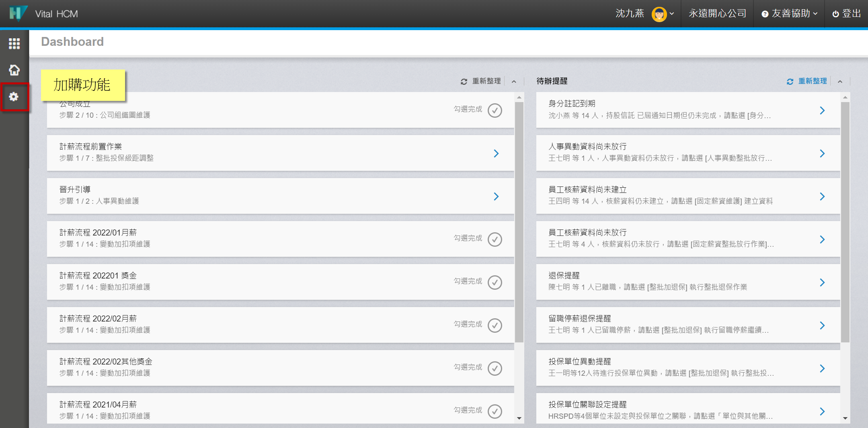Check complete for 計薪流程 2022/01月薪
The image size is (868, 428).
[495, 240]
